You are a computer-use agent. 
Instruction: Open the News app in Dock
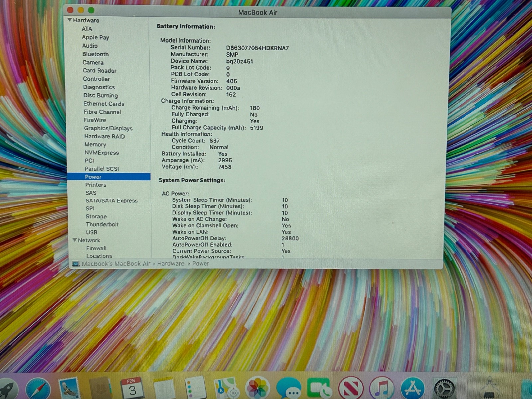pyautogui.click(x=351, y=388)
